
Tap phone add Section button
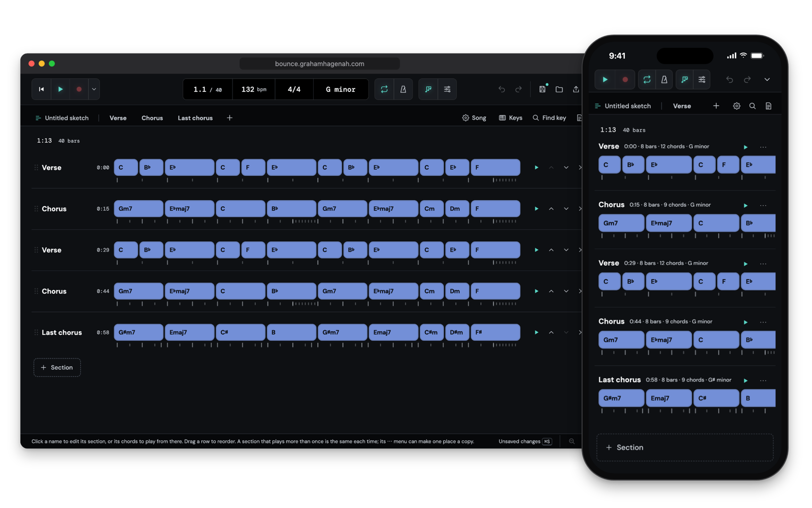click(685, 448)
